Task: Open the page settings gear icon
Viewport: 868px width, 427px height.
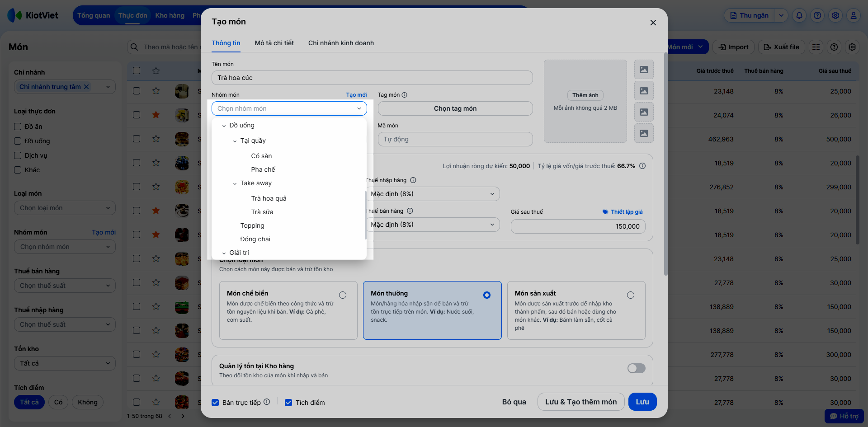Action: [x=852, y=47]
